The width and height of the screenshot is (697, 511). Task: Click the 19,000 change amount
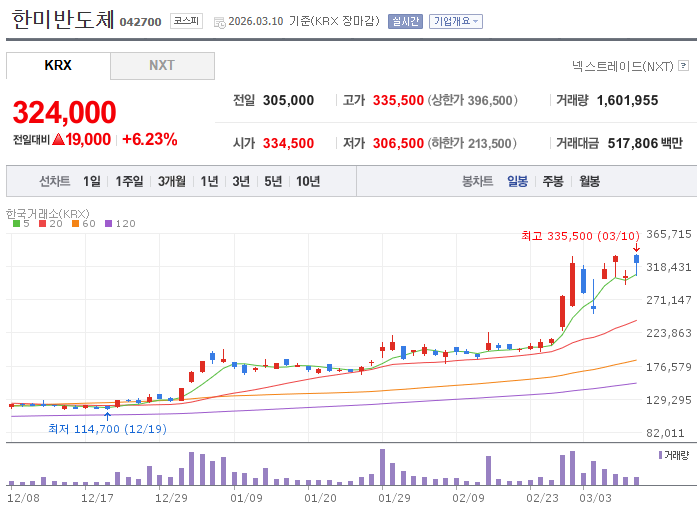tap(88, 139)
